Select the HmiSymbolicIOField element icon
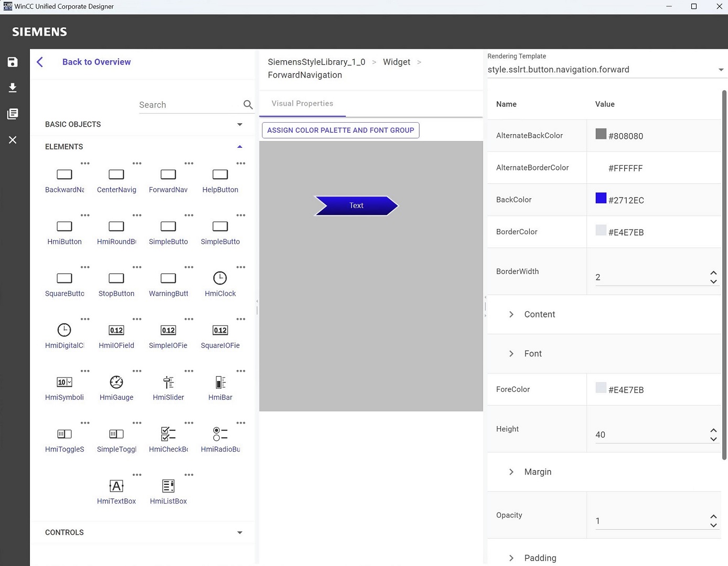 65,382
